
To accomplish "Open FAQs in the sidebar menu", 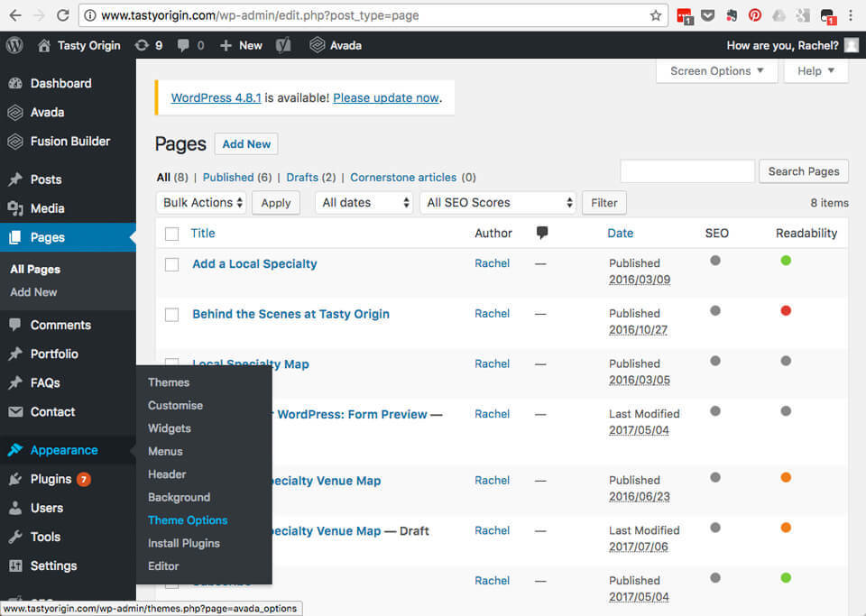I will [x=45, y=382].
